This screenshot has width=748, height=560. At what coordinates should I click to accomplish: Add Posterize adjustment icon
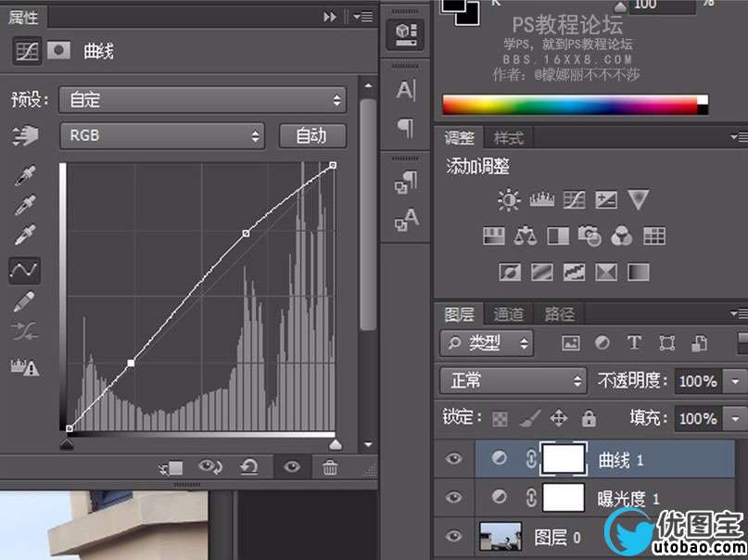click(542, 273)
